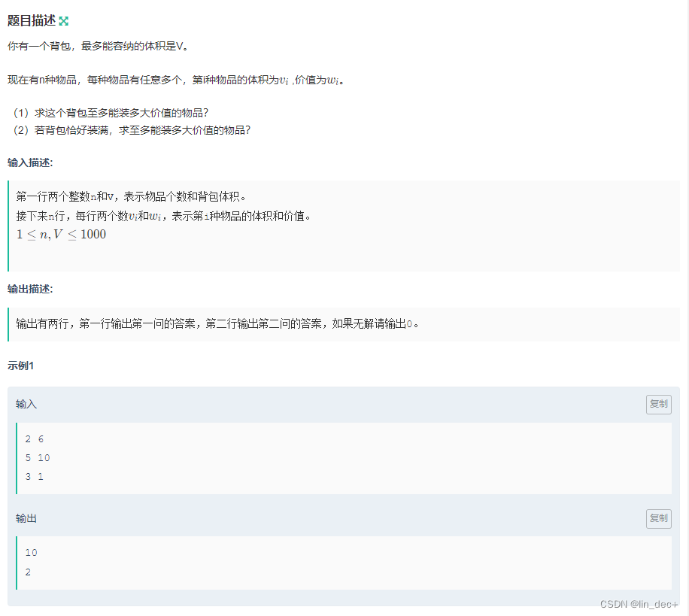Click question (2) 若背包恰好装满 line

point(132,130)
